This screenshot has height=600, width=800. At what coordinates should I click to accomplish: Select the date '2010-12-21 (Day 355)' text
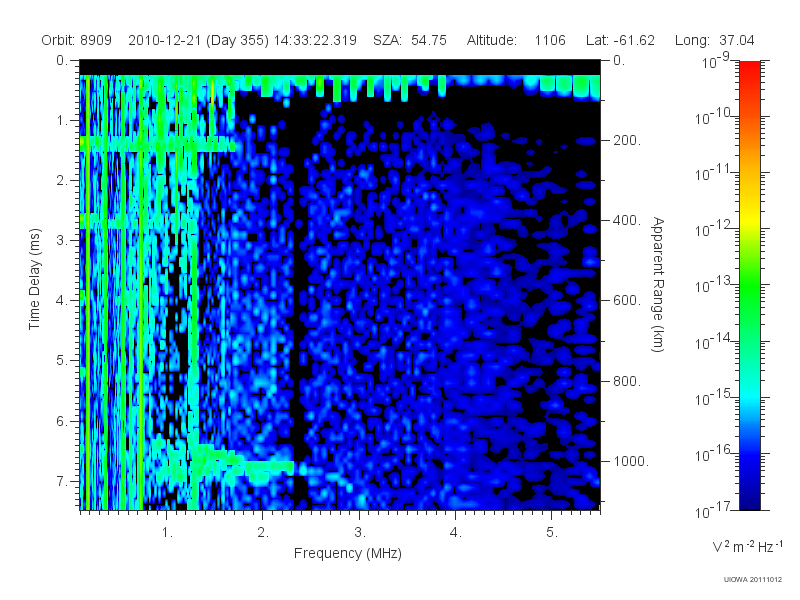point(198,40)
